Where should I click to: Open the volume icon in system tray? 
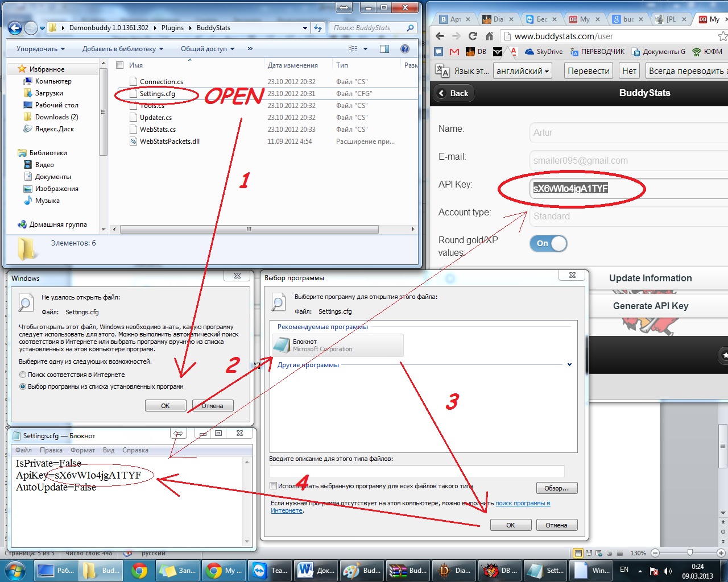point(667,571)
